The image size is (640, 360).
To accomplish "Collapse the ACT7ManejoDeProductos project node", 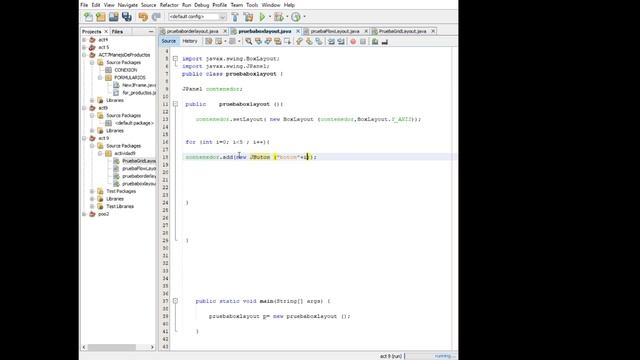I will 84,55.
